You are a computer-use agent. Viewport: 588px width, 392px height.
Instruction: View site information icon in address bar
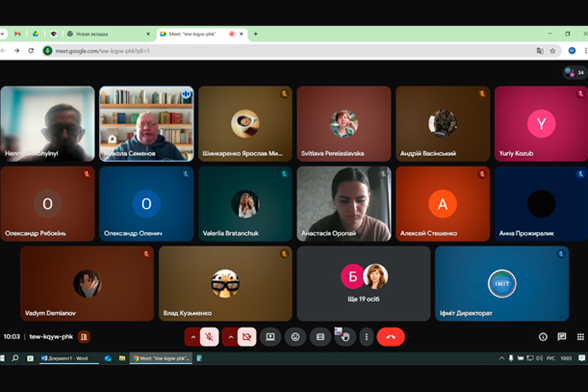pyautogui.click(x=48, y=51)
